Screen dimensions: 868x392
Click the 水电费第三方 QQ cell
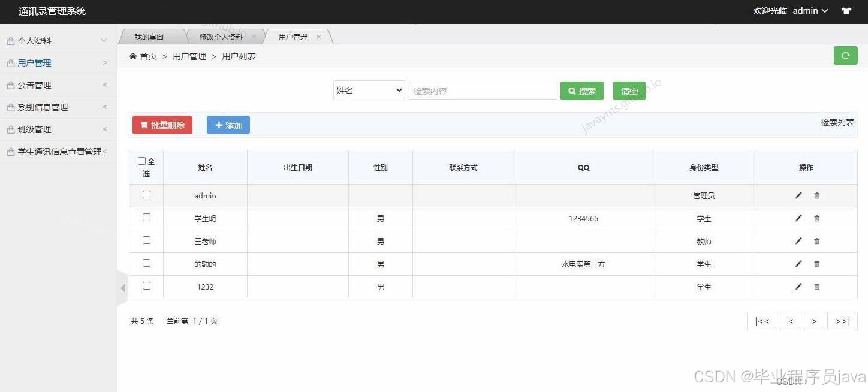point(583,264)
